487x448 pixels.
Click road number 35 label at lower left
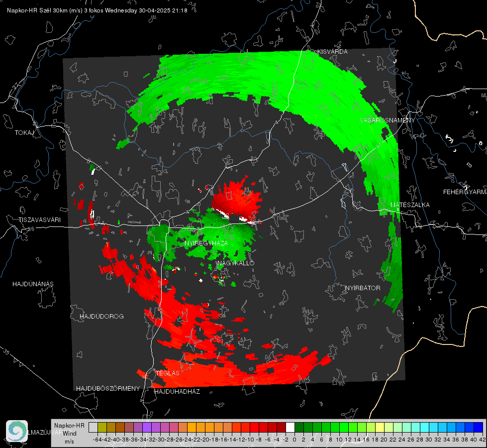click(x=6, y=351)
